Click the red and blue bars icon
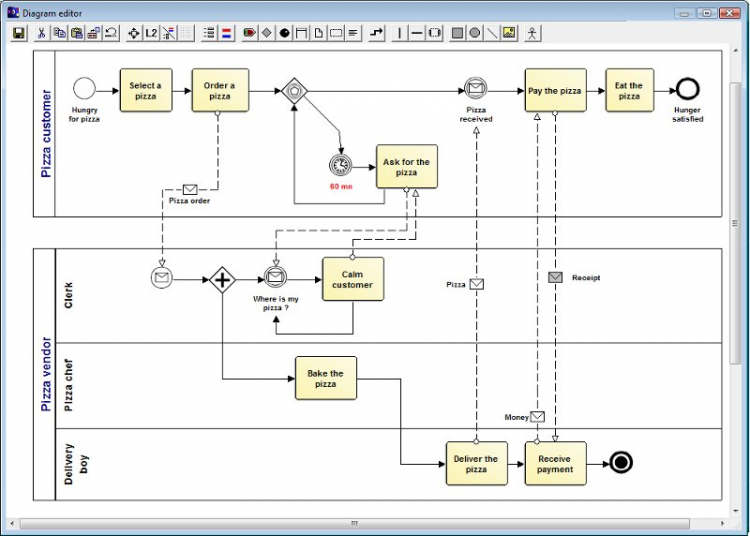 [x=226, y=33]
